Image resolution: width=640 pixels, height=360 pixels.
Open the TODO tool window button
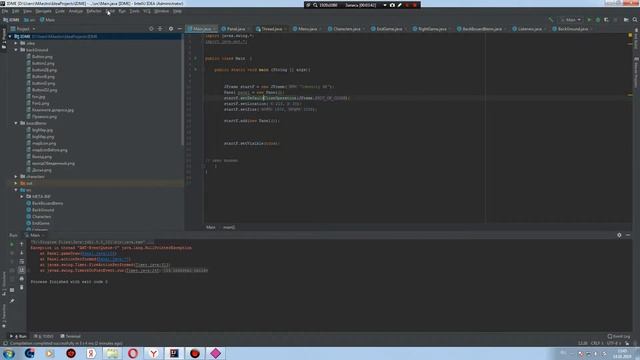point(44,336)
